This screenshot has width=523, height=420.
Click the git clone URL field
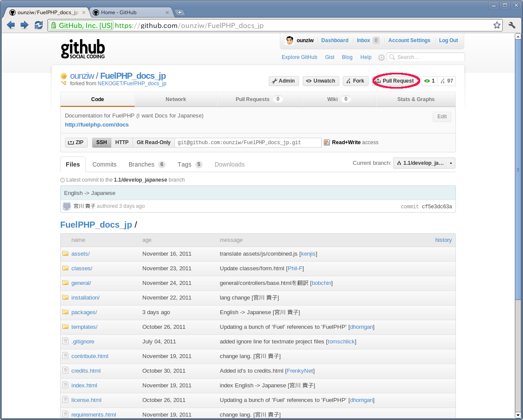(248, 142)
